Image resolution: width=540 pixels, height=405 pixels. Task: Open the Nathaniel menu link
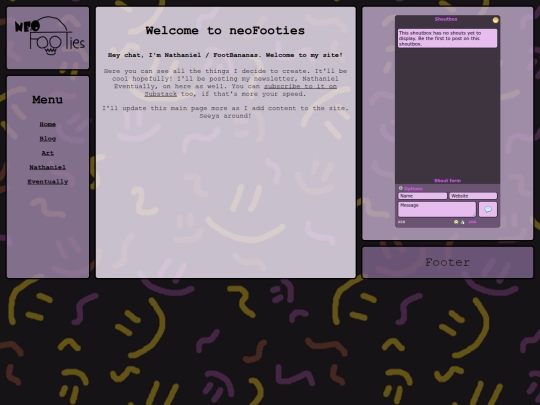pyautogui.click(x=48, y=167)
